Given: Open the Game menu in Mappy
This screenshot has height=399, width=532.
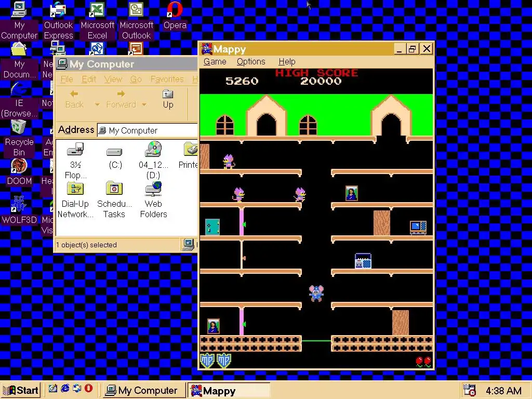Looking at the screenshot, I should point(215,62).
